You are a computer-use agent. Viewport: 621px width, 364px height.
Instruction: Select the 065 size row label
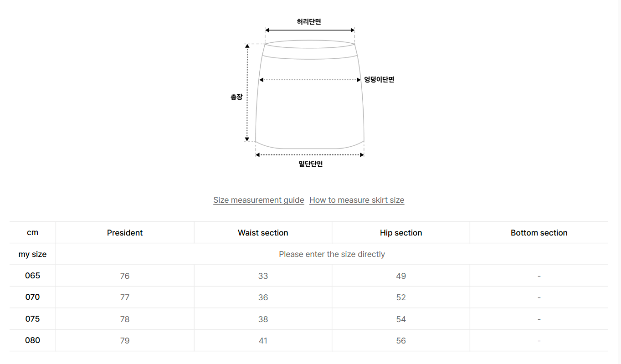click(33, 276)
